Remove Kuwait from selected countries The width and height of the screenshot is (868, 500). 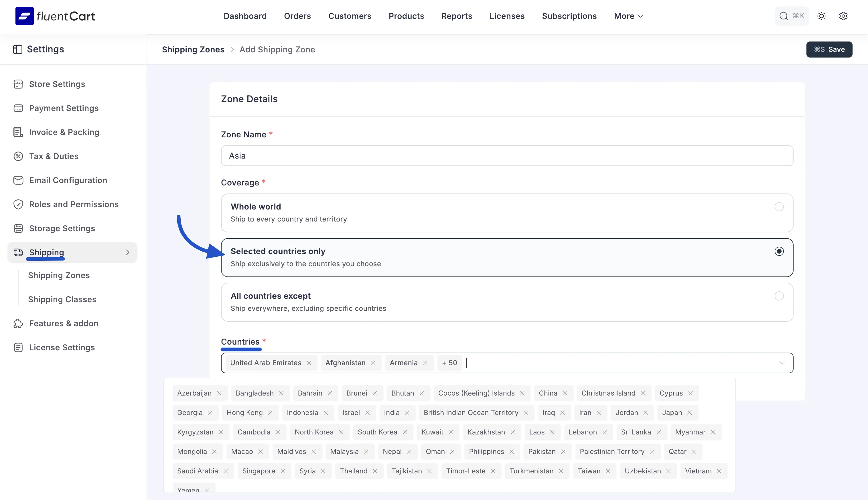pyautogui.click(x=451, y=432)
